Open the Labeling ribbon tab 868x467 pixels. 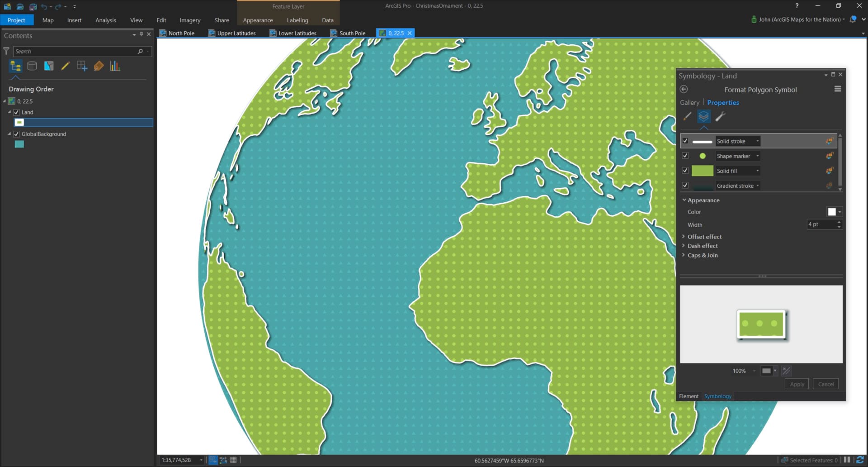point(297,20)
